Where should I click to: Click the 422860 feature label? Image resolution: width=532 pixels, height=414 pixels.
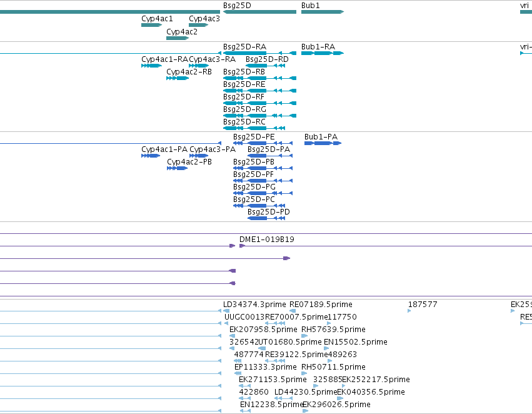click(x=254, y=392)
